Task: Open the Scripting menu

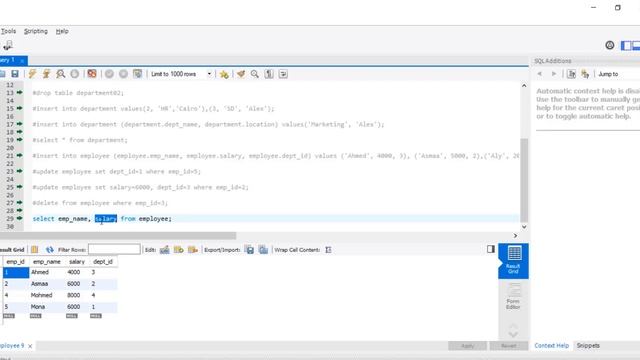Action: tap(36, 31)
